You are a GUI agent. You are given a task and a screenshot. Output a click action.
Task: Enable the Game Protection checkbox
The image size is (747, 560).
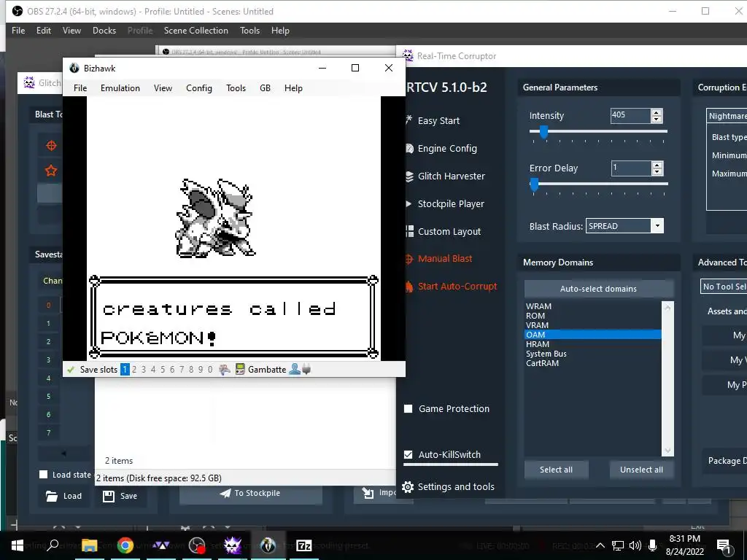coord(409,408)
